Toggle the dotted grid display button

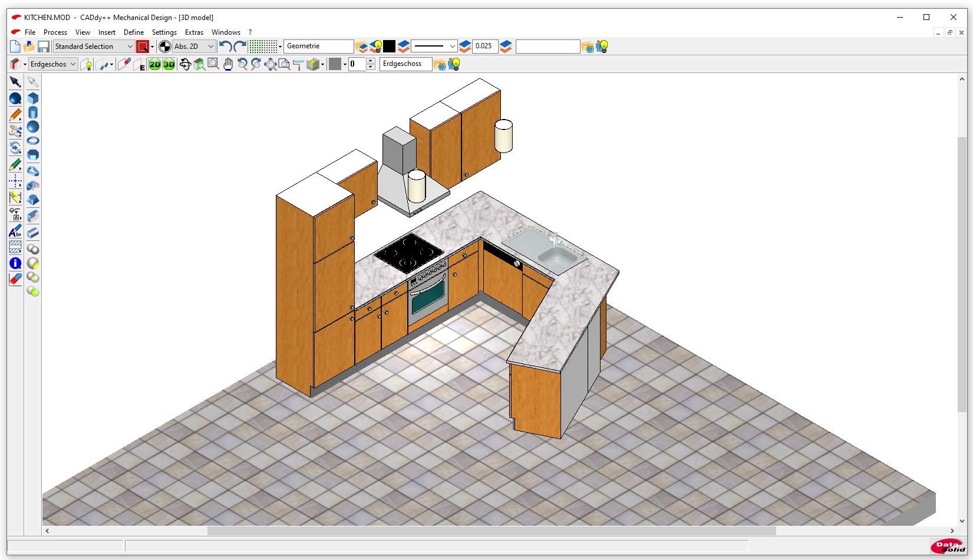point(263,47)
